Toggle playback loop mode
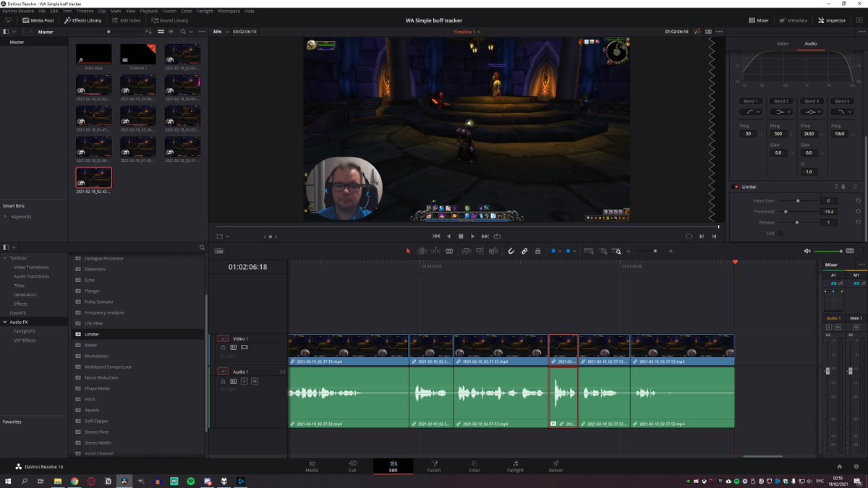This screenshot has width=868, height=488. tap(498, 236)
